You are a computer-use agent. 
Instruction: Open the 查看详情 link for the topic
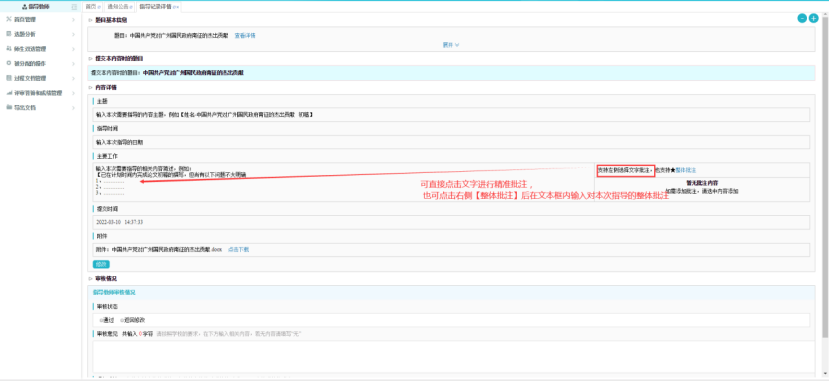245,35
